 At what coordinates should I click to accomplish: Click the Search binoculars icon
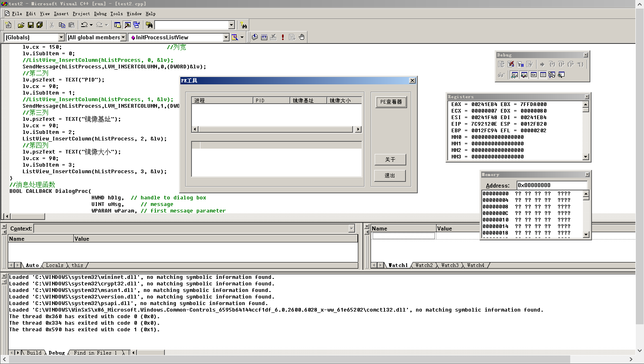tap(243, 25)
